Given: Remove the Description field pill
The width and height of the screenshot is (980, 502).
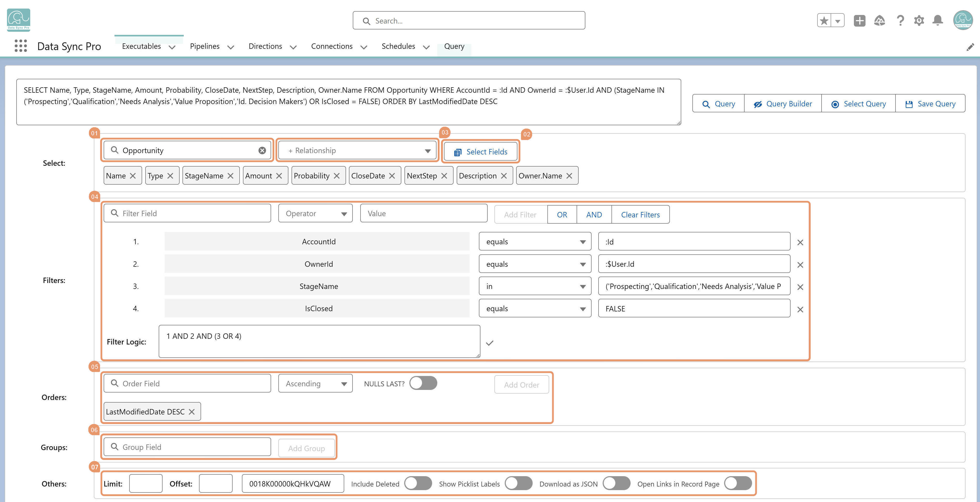Looking at the screenshot, I should [x=504, y=176].
